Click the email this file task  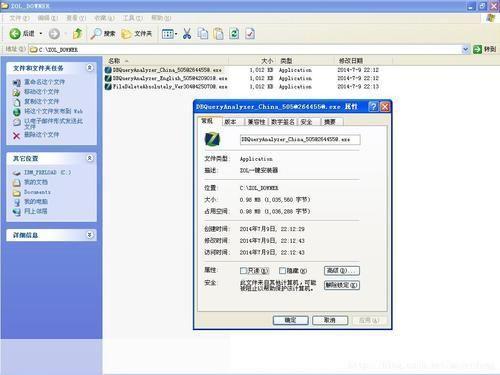[x=53, y=124]
